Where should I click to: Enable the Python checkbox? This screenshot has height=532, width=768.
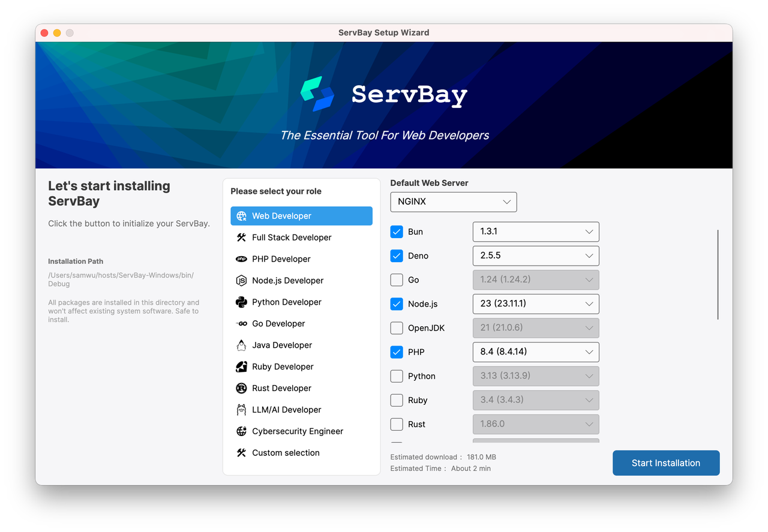pyautogui.click(x=397, y=376)
